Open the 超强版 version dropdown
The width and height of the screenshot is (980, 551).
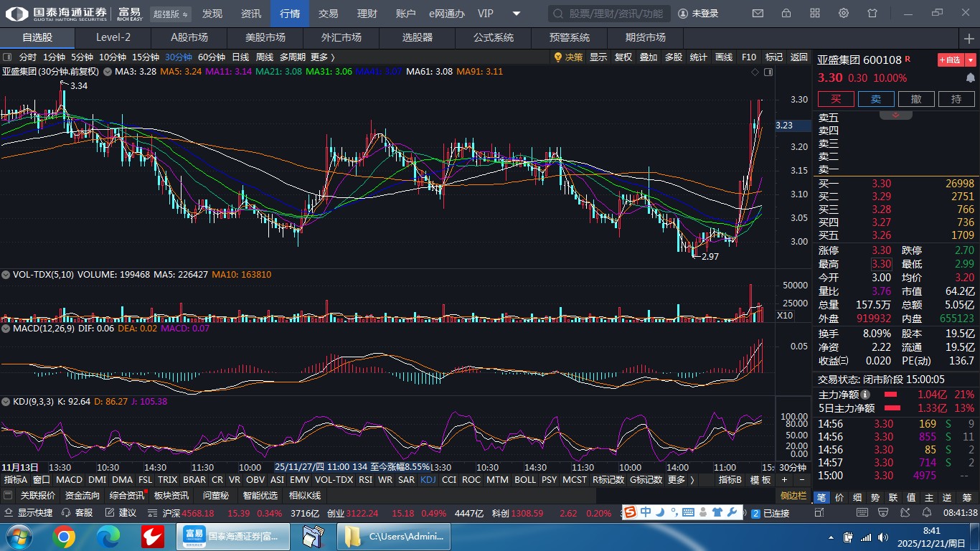pos(171,14)
